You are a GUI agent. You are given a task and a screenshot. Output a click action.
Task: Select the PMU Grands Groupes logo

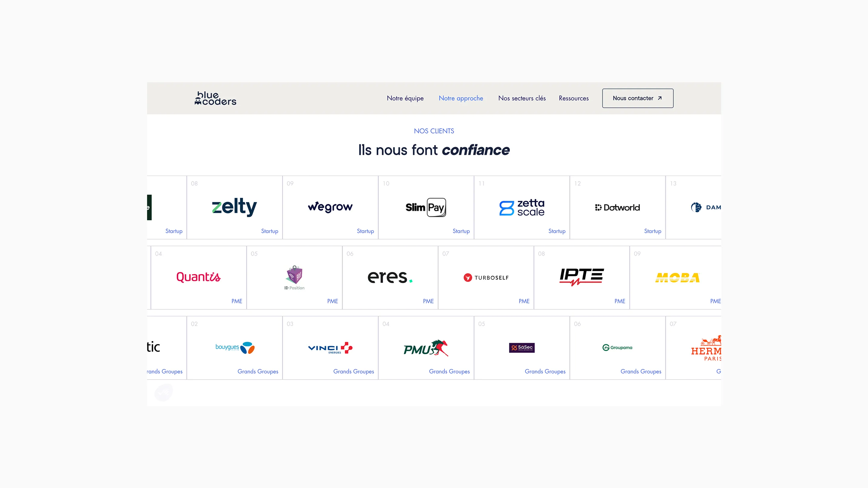tap(426, 348)
